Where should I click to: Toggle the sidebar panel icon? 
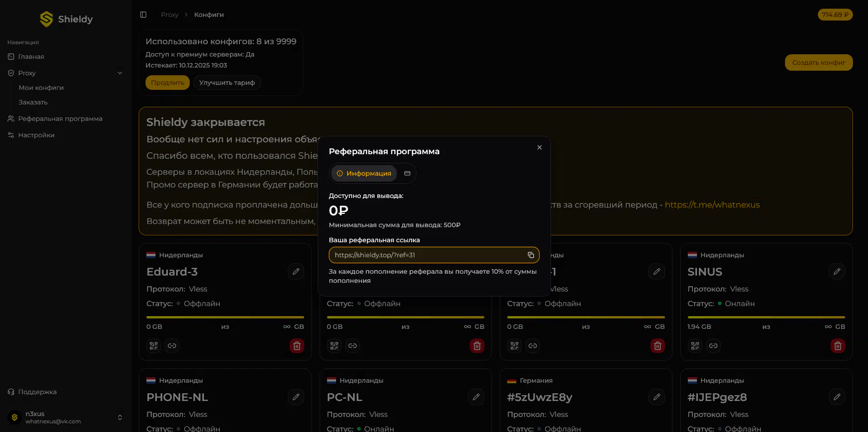(143, 15)
